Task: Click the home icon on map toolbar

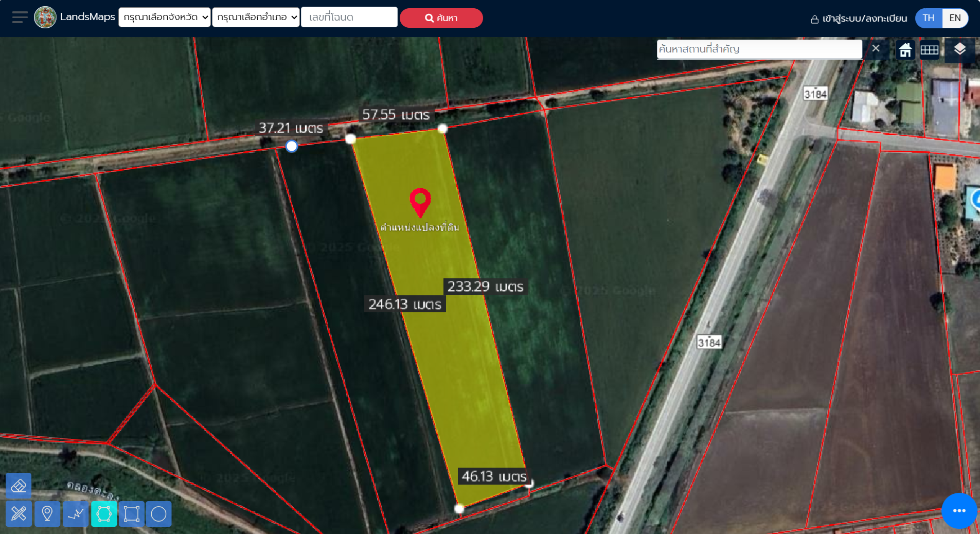Action: point(905,50)
